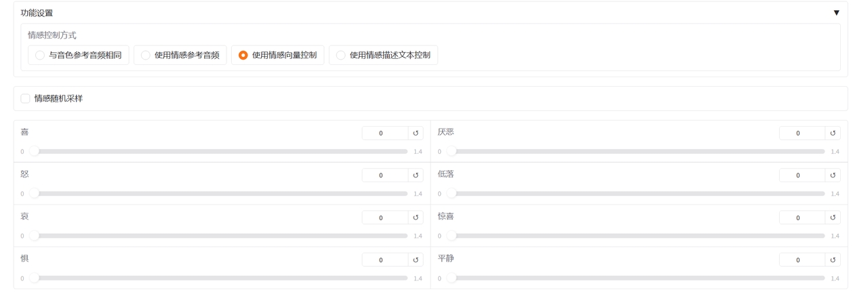868x296 pixels.
Task: Pick the 使用情感向量控制 radio option
Action: coord(243,56)
